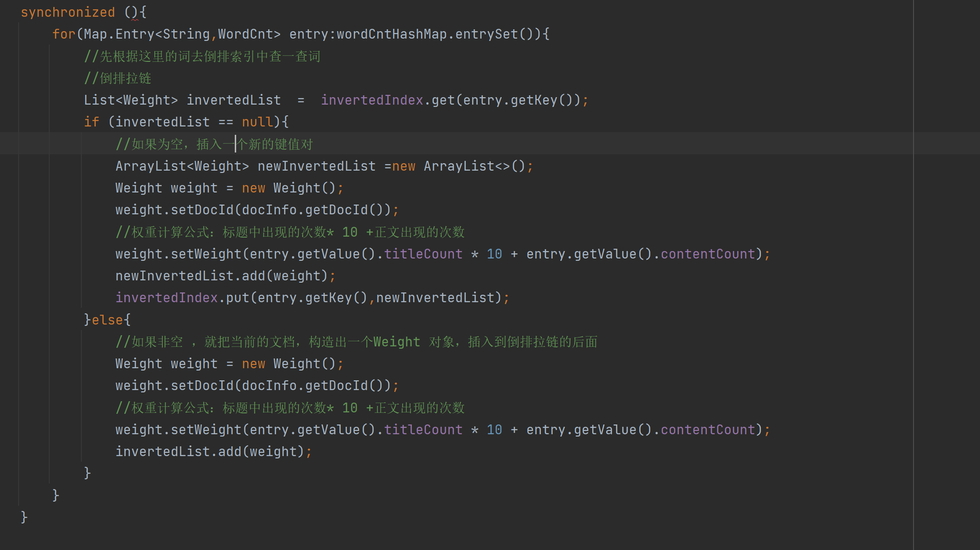The image size is (980, 550).
Task: Click the 'for' keyword of the loop
Action: [64, 34]
